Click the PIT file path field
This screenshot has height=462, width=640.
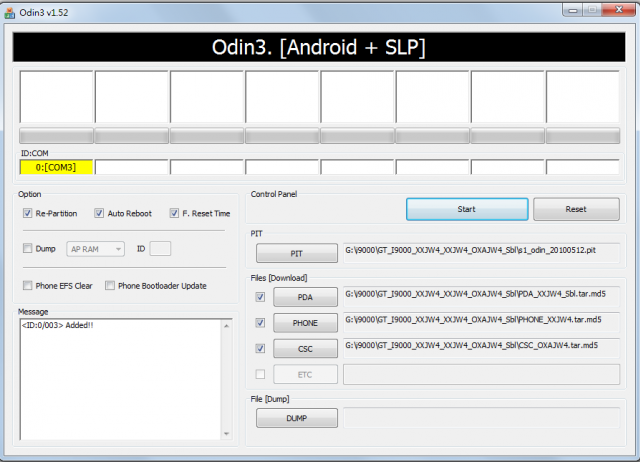482,252
